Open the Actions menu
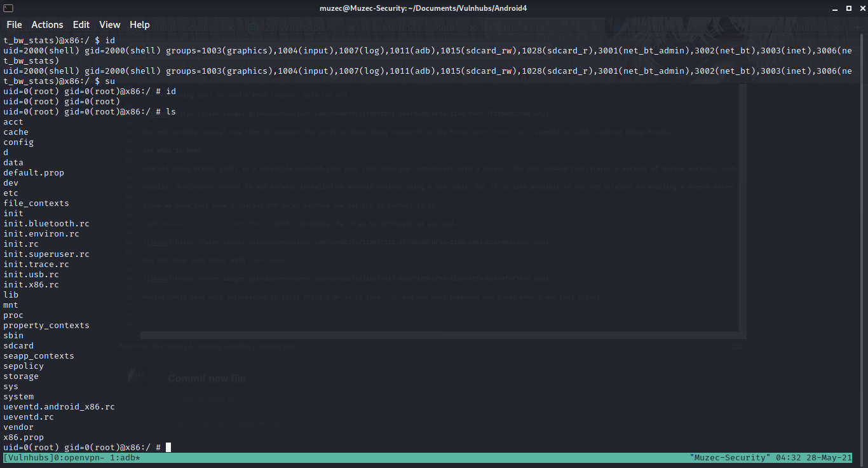This screenshot has height=468, width=868. point(48,25)
